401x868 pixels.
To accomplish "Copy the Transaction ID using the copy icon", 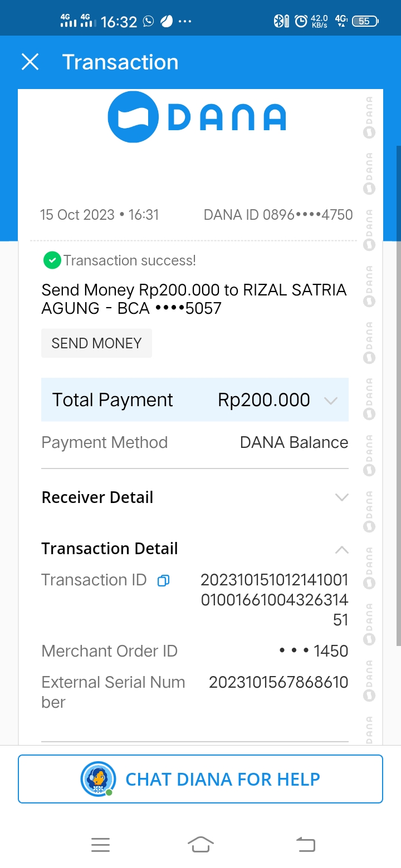I will tap(163, 581).
